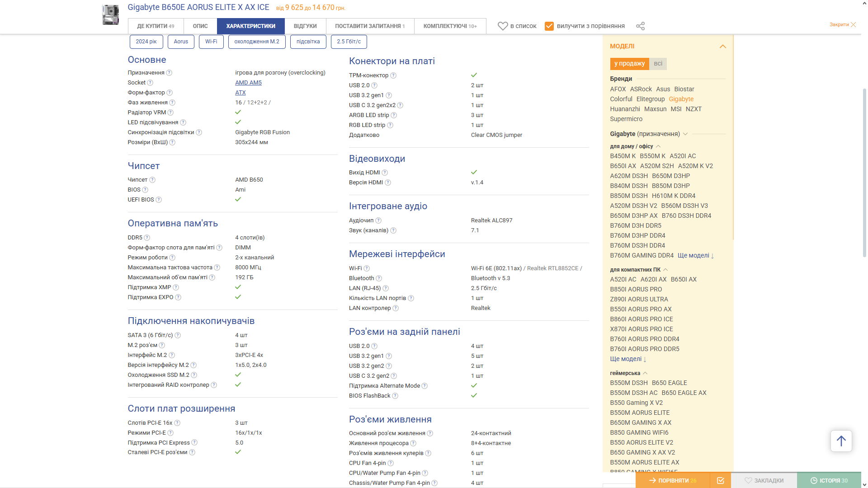Open help icon next to M.2 роз'єм
Image resolution: width=868 pixels, height=488 pixels.
pos(162,345)
